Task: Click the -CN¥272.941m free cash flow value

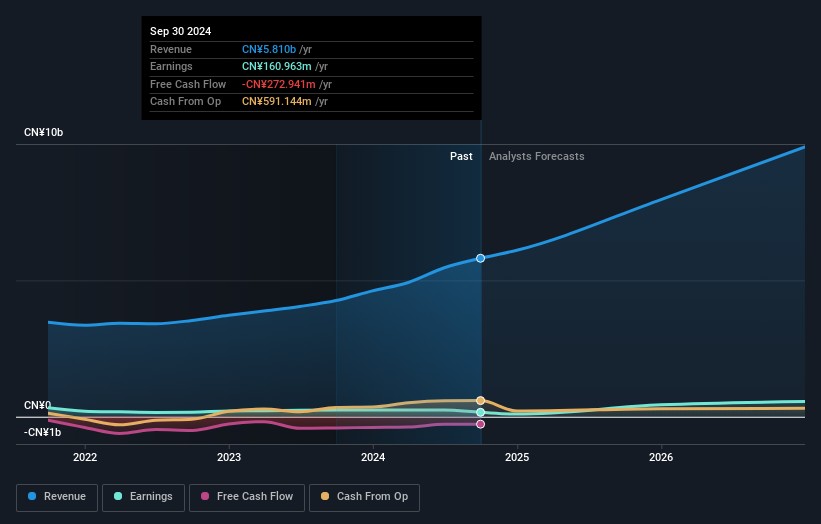Action: pyautogui.click(x=279, y=84)
